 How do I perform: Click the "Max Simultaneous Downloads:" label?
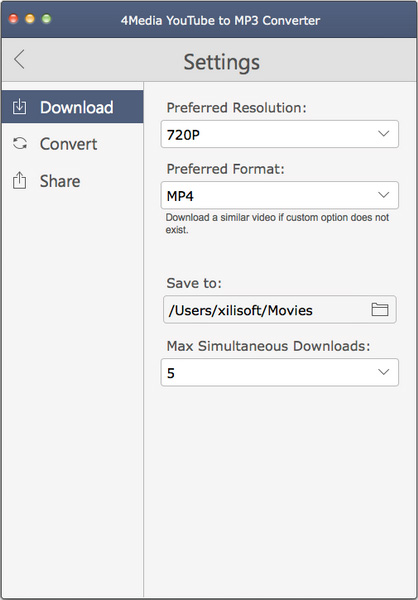[x=269, y=346]
